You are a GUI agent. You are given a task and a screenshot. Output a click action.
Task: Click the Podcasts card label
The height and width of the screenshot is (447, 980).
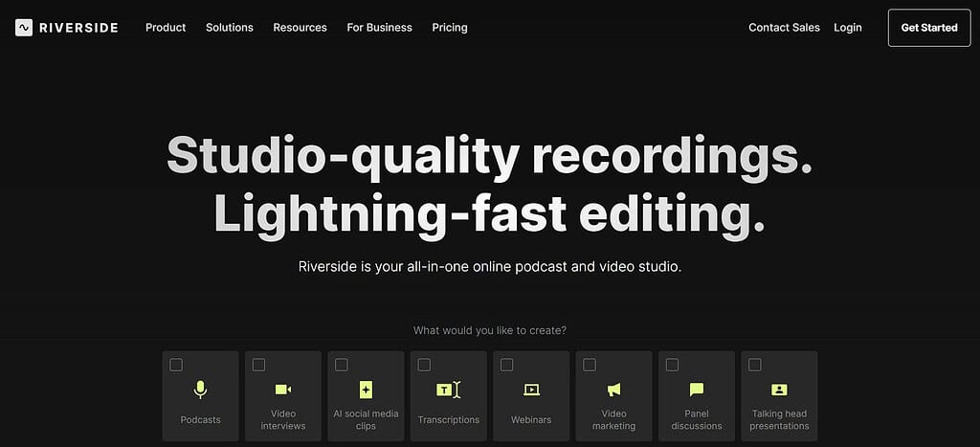pyautogui.click(x=200, y=419)
